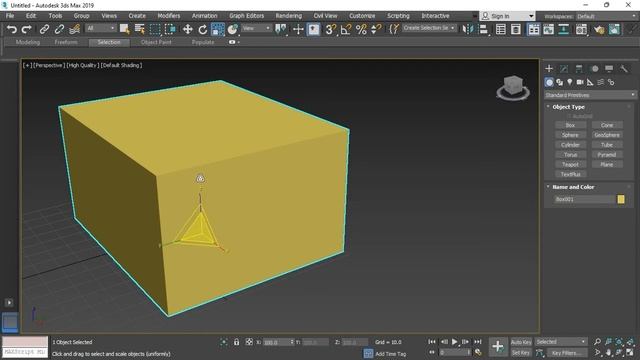Click the Cylinder primitive button

click(x=570, y=145)
